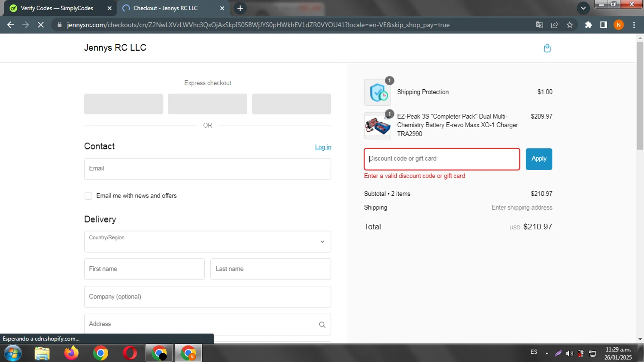The width and height of the screenshot is (644, 362).
Task: Click the "Enter shipping address" text
Action: click(522, 207)
